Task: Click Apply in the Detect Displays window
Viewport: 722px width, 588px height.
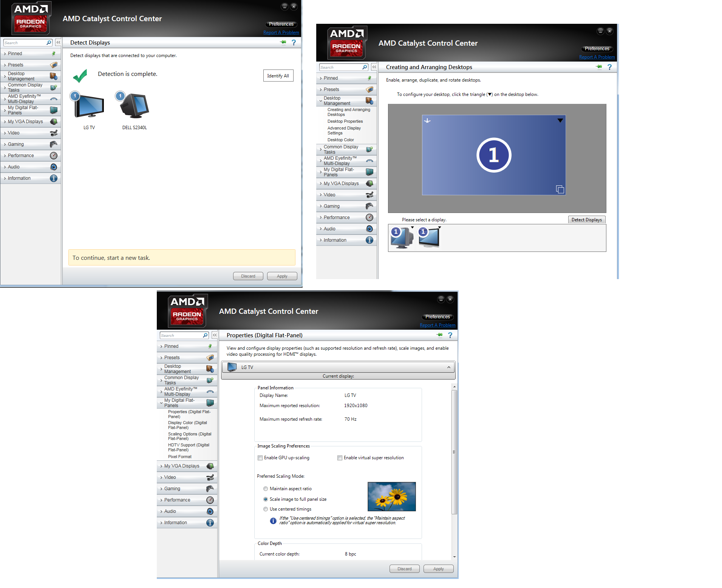Action: [282, 276]
